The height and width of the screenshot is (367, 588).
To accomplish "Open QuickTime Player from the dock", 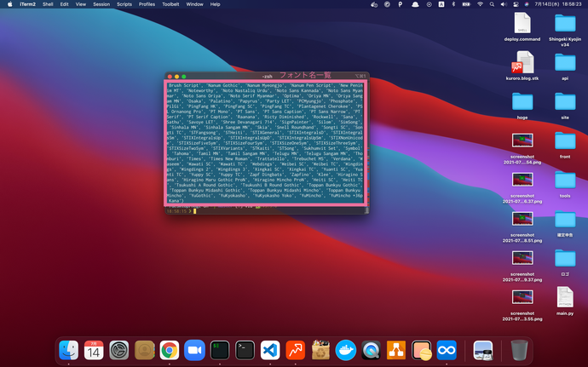I will pos(371,350).
